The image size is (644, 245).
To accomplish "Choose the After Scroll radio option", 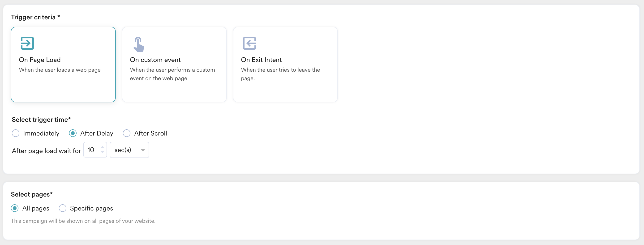I will tap(126, 133).
